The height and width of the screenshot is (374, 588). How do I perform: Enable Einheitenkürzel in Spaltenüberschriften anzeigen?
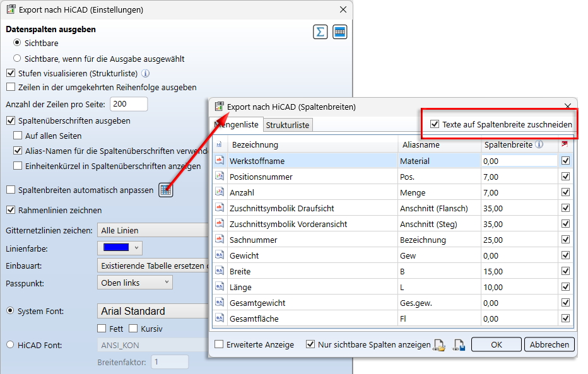(x=18, y=166)
